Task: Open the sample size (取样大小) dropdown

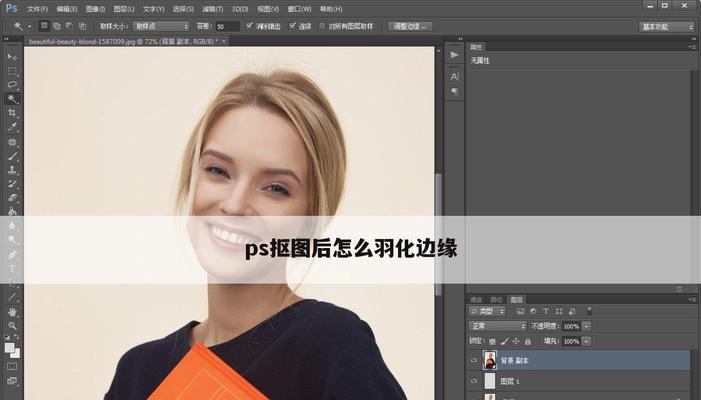Action: point(161,26)
